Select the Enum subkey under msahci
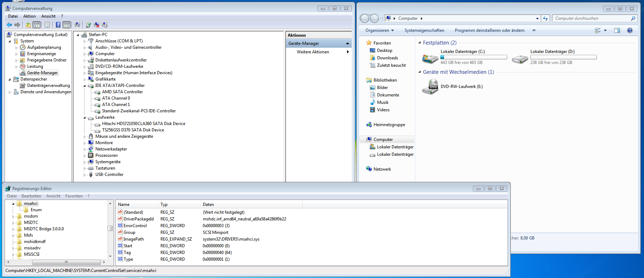 (x=36, y=210)
